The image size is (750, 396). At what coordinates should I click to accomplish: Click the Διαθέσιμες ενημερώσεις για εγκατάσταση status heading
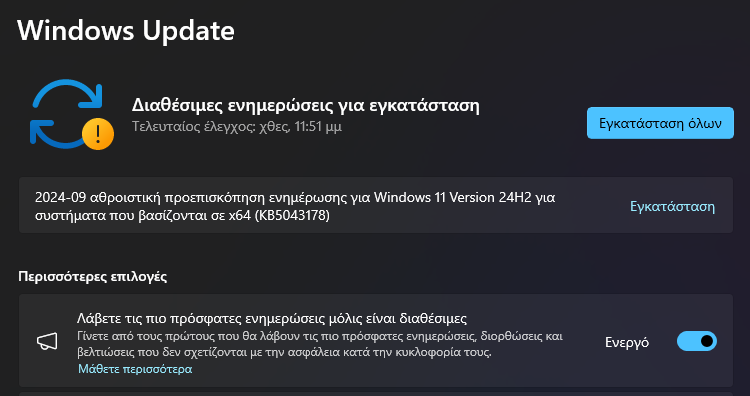[306, 106]
